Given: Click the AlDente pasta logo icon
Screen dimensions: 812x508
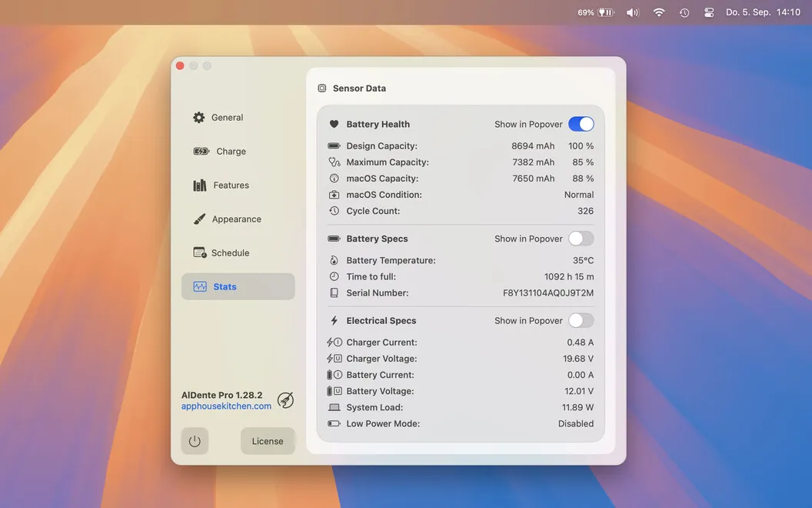Looking at the screenshot, I should 285,400.
